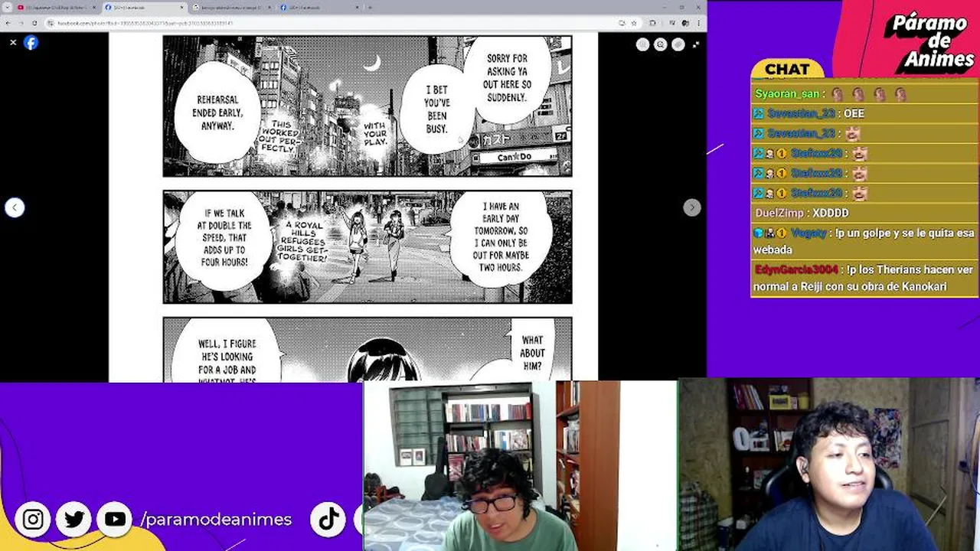The height and width of the screenshot is (551, 980).
Task: Open the browser three-dot menu
Action: (698, 23)
